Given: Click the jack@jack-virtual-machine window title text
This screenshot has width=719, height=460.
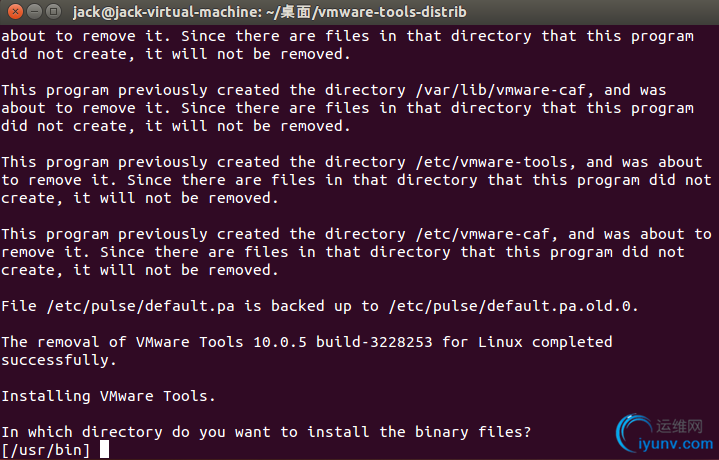Looking at the screenshot, I should point(270,11).
